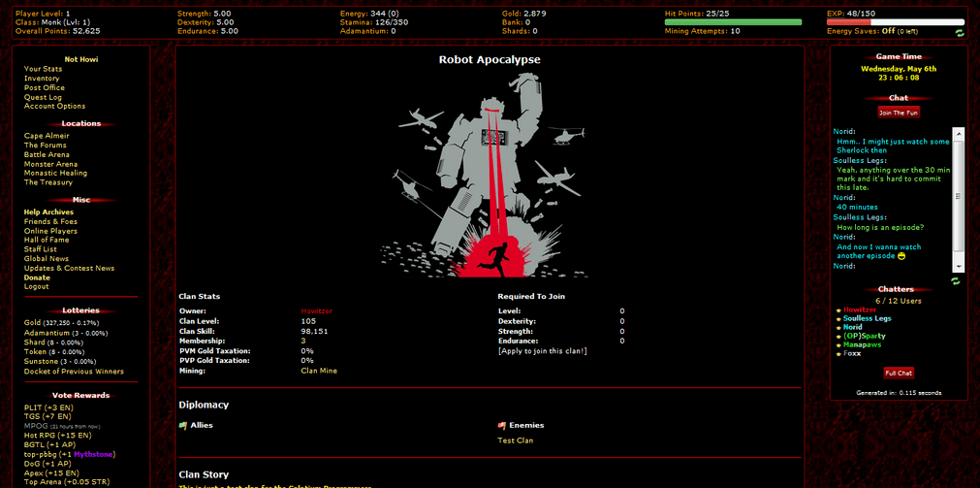Open the Clan Mine link

(319, 371)
